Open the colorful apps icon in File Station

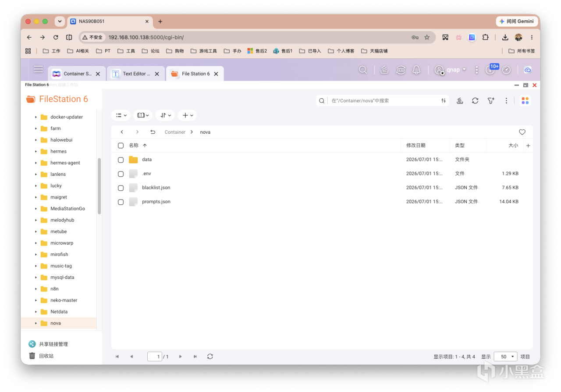(525, 101)
